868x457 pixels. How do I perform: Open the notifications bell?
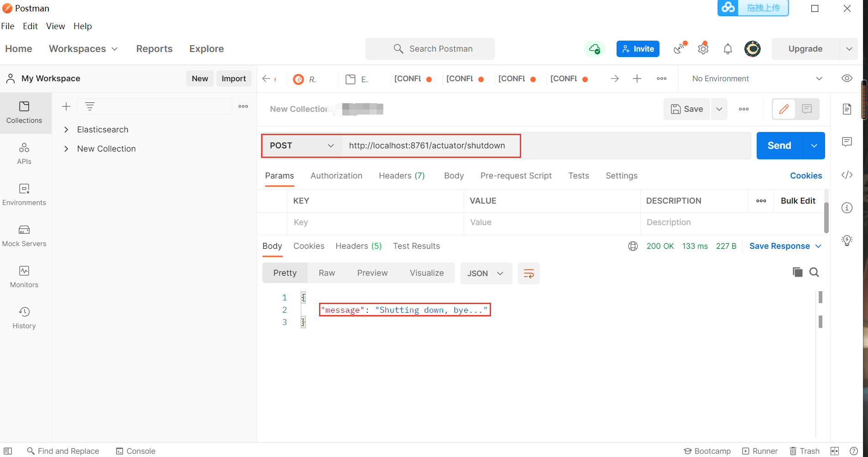728,49
